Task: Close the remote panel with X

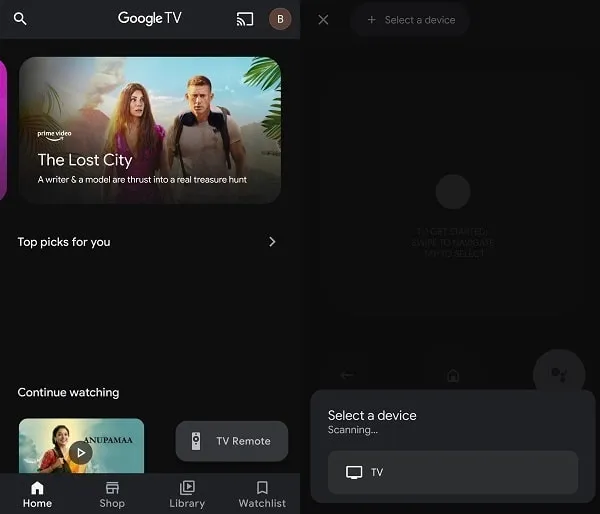Action: point(323,20)
